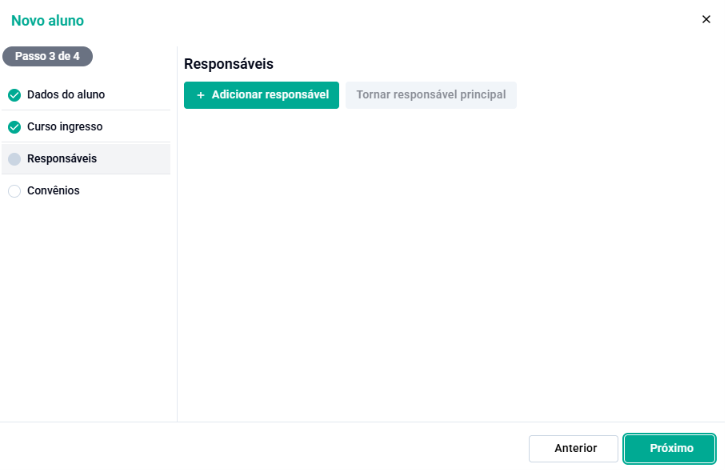
Task: Go to the Curso ingresso step
Action: 86,127
